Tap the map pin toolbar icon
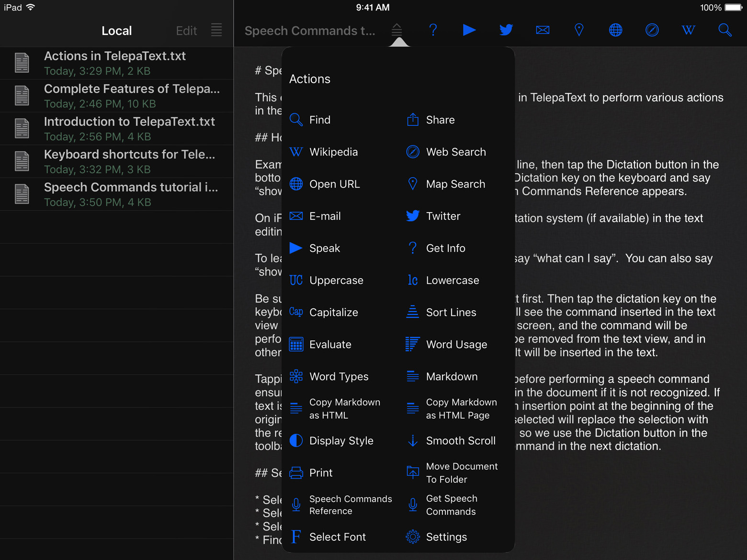This screenshot has height=560, width=747. (579, 30)
